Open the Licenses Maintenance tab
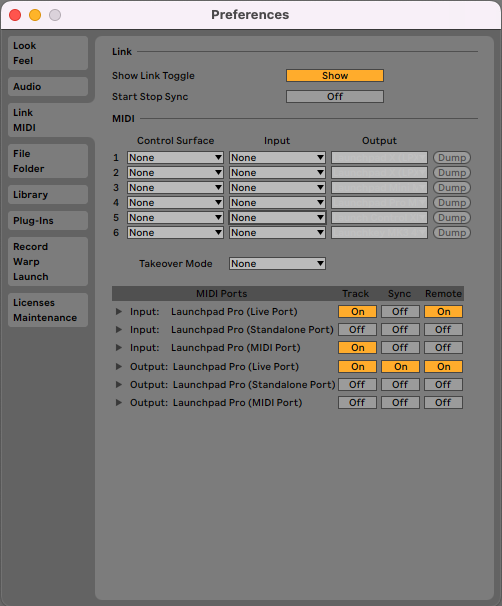The width and height of the screenshot is (502, 606). point(48,310)
